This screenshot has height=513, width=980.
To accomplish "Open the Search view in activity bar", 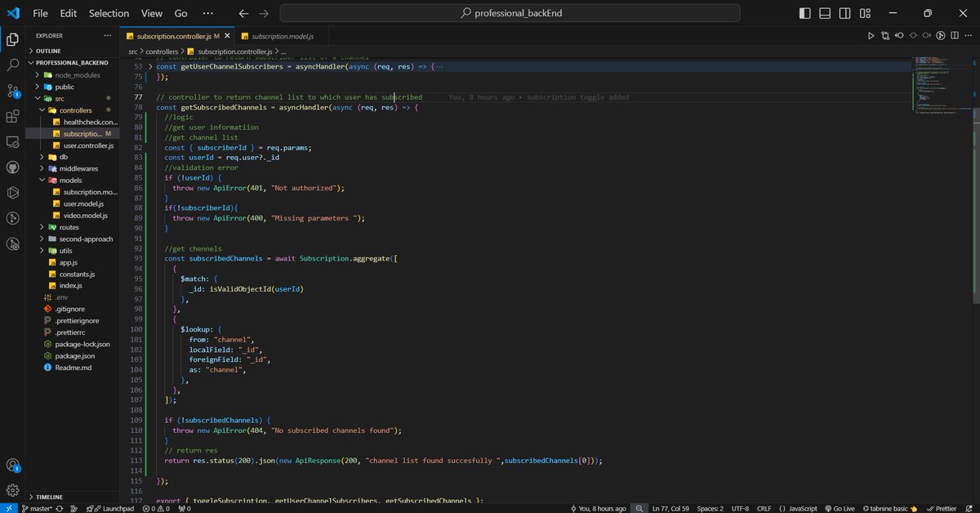I will (x=12, y=65).
